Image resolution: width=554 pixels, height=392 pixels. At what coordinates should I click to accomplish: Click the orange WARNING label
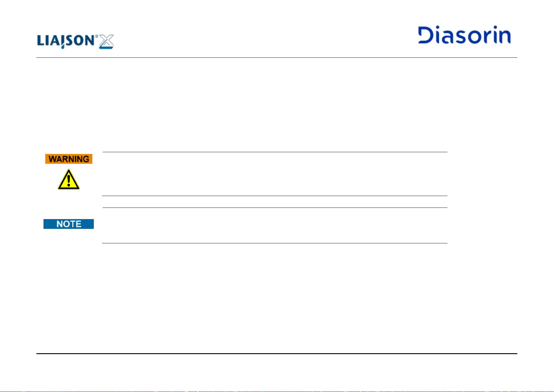(x=69, y=159)
